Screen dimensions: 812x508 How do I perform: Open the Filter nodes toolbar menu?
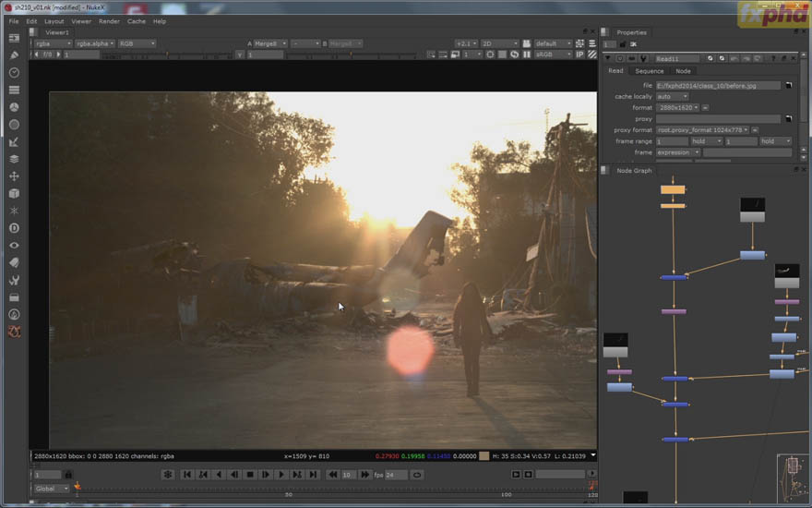pos(14,125)
